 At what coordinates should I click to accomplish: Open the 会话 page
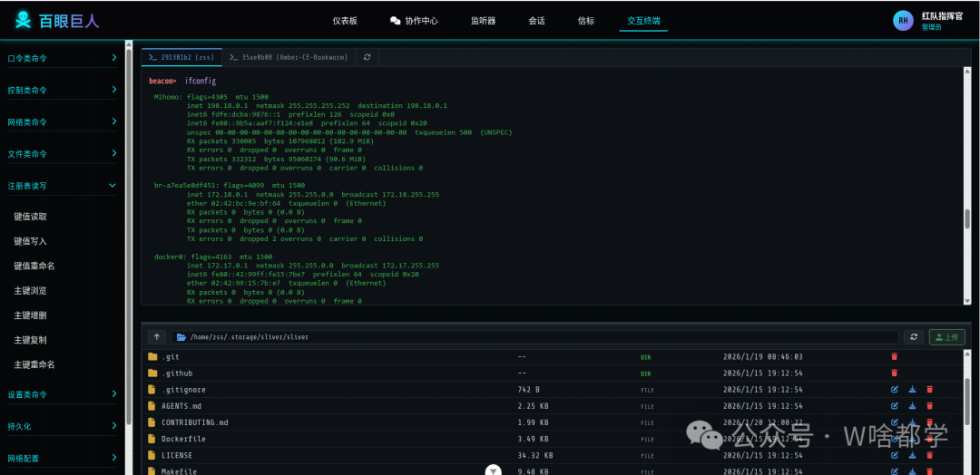tap(537, 21)
